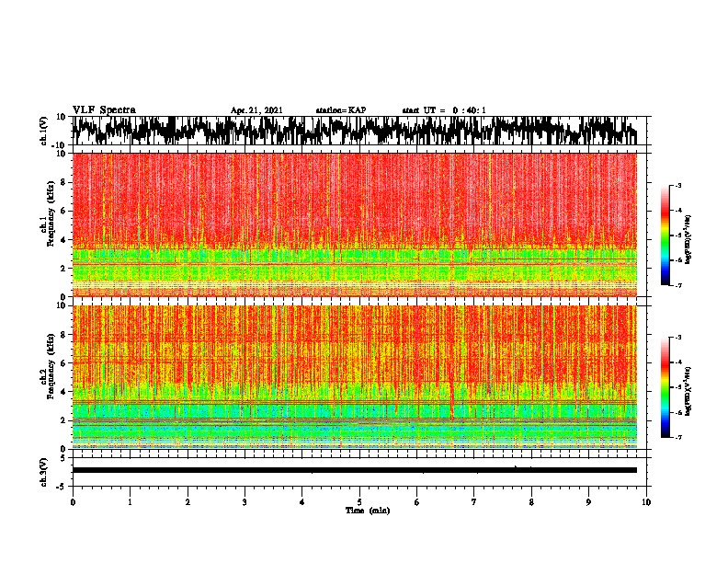The width and height of the screenshot is (728, 563).
Task: Click the time axis tick label "5"
Action: pyautogui.click(x=359, y=502)
